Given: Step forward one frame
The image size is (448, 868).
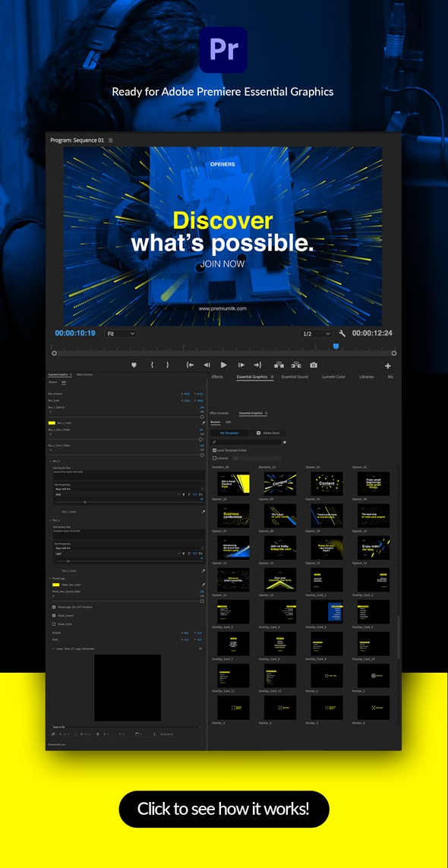Looking at the screenshot, I should [x=241, y=365].
